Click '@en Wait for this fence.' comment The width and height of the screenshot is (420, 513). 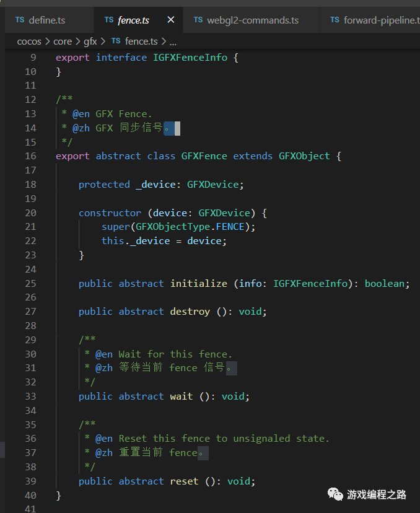coord(164,354)
